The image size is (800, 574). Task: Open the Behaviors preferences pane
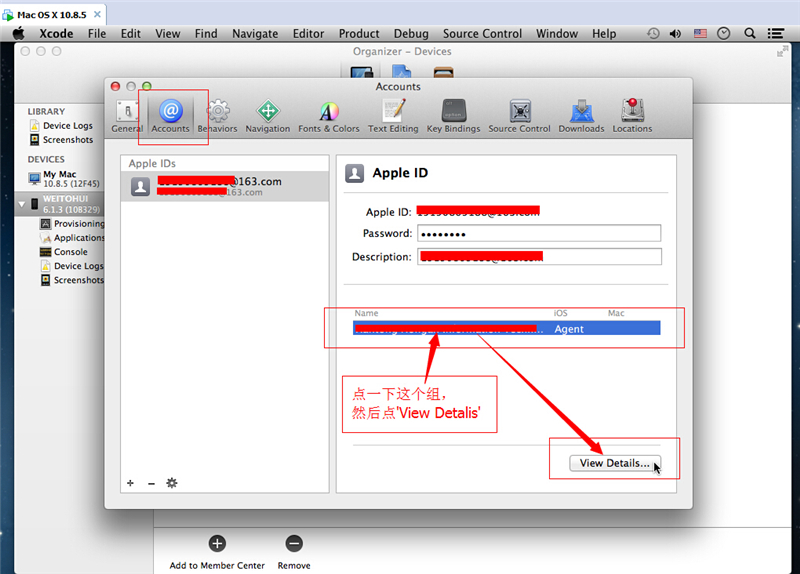click(x=217, y=116)
